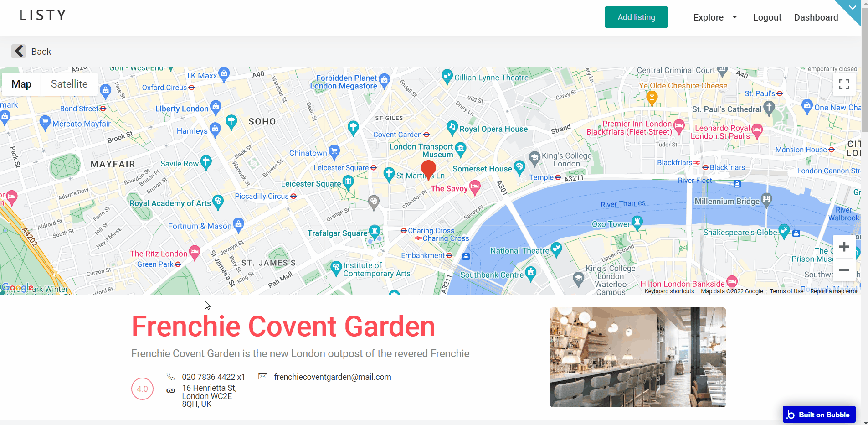The image size is (868, 425).
Task: Click the Back arrow icon
Action: coord(19,51)
